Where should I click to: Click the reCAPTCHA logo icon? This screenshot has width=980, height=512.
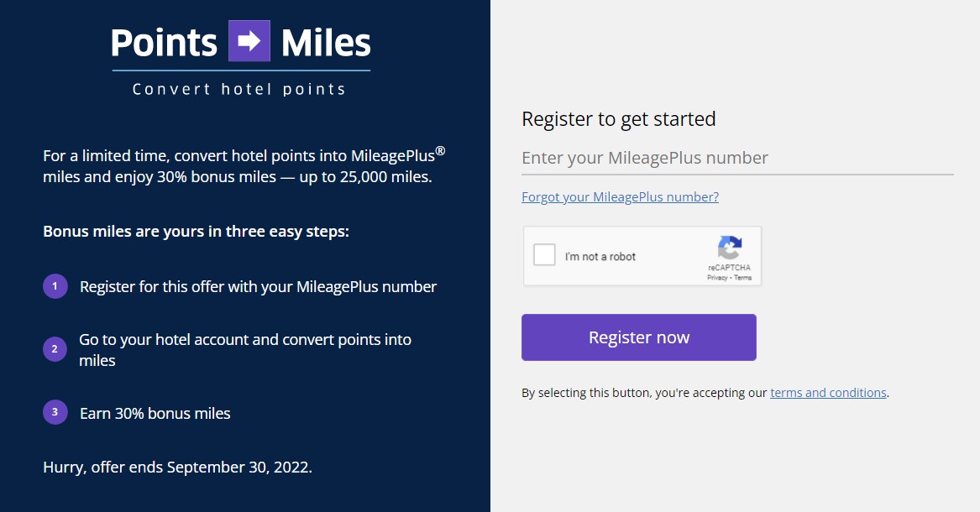pos(730,248)
